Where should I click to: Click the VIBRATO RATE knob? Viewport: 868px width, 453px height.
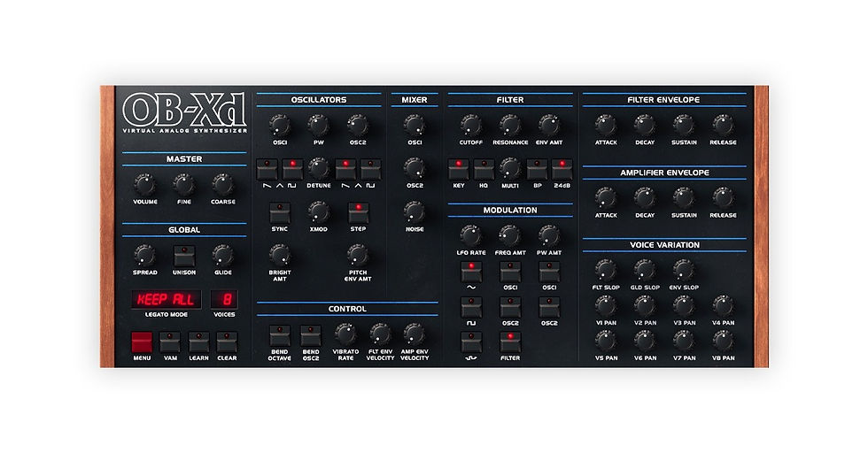345,334
